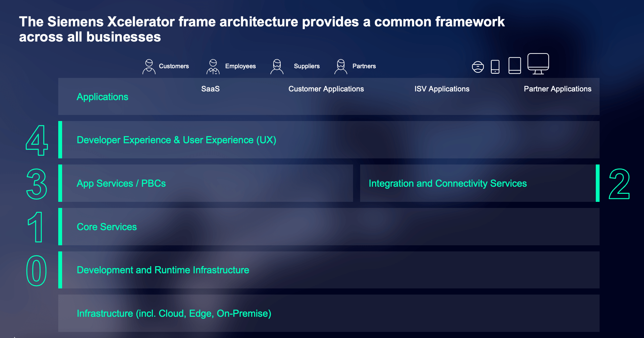Click the "Development and Runtime Infrastructure" label
The image size is (644, 338).
[x=163, y=270]
